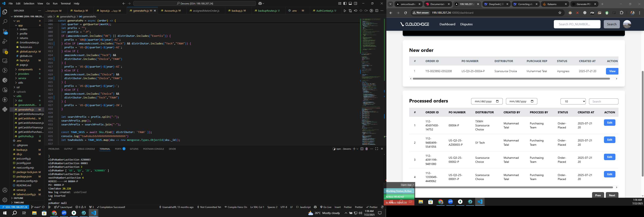Split the terminal panel
This screenshot has width=644, height=217.
(362, 149)
